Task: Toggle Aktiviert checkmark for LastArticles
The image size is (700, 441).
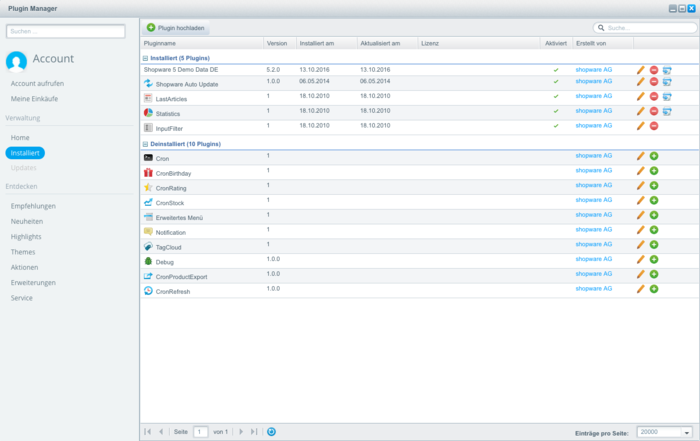Action: coord(556,96)
